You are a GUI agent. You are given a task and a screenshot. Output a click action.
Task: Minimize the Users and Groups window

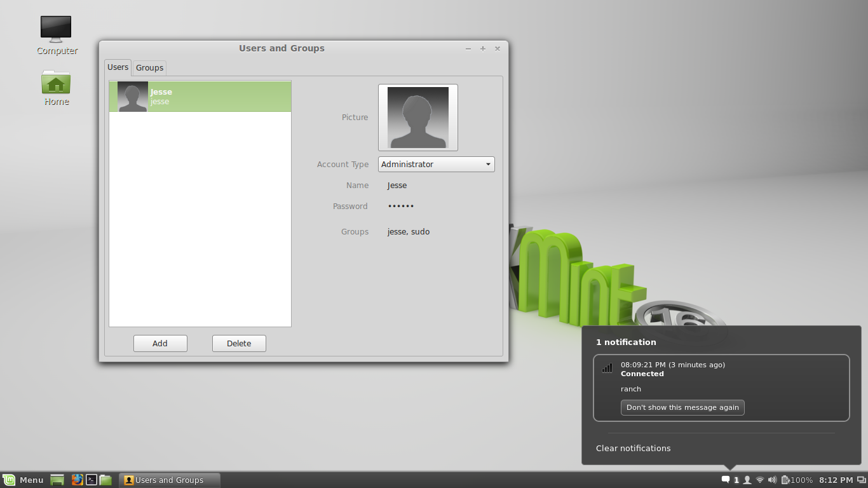click(468, 48)
